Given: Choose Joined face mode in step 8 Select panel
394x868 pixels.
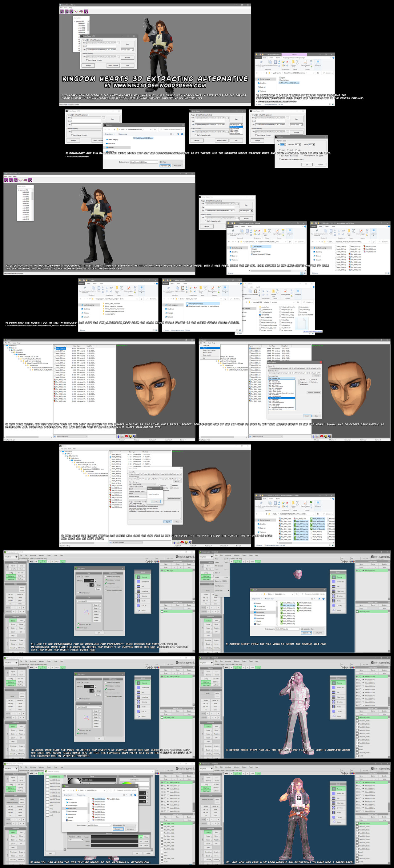Looking at the screenshot, I should click(x=143, y=582).
